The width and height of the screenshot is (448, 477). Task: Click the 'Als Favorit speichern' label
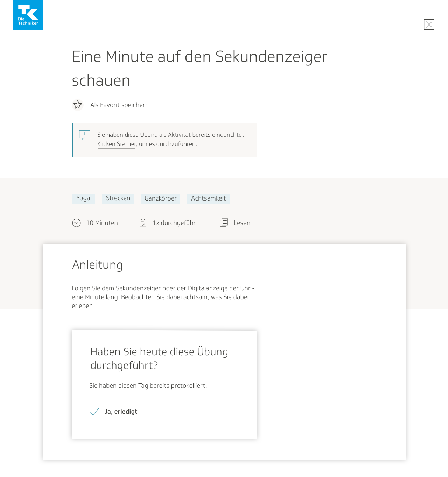pos(119,105)
